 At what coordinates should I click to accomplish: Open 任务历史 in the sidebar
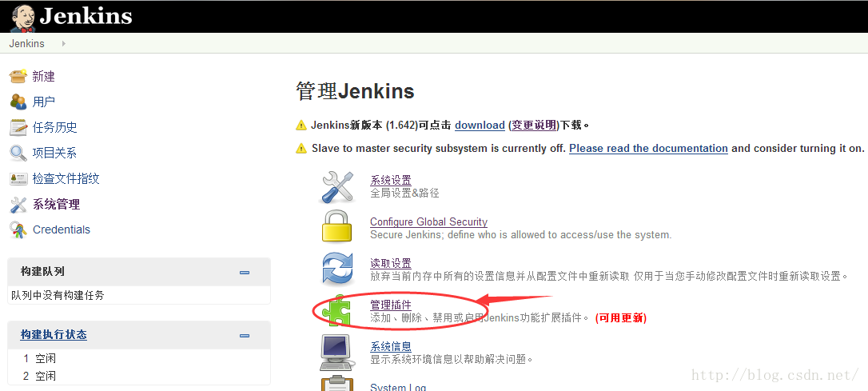click(55, 127)
